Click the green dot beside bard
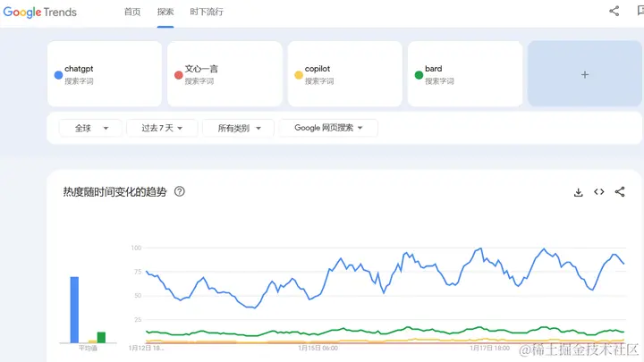The image size is (644, 362). tap(419, 75)
